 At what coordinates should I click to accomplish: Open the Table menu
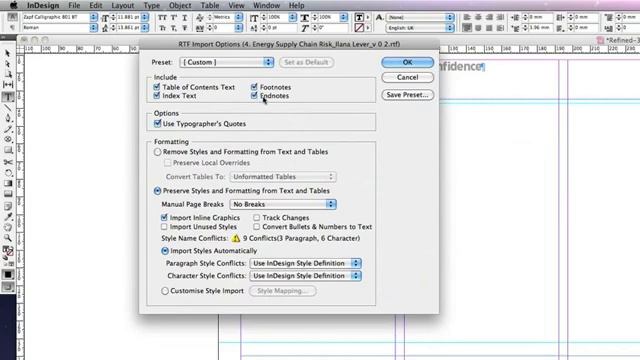coord(210,6)
